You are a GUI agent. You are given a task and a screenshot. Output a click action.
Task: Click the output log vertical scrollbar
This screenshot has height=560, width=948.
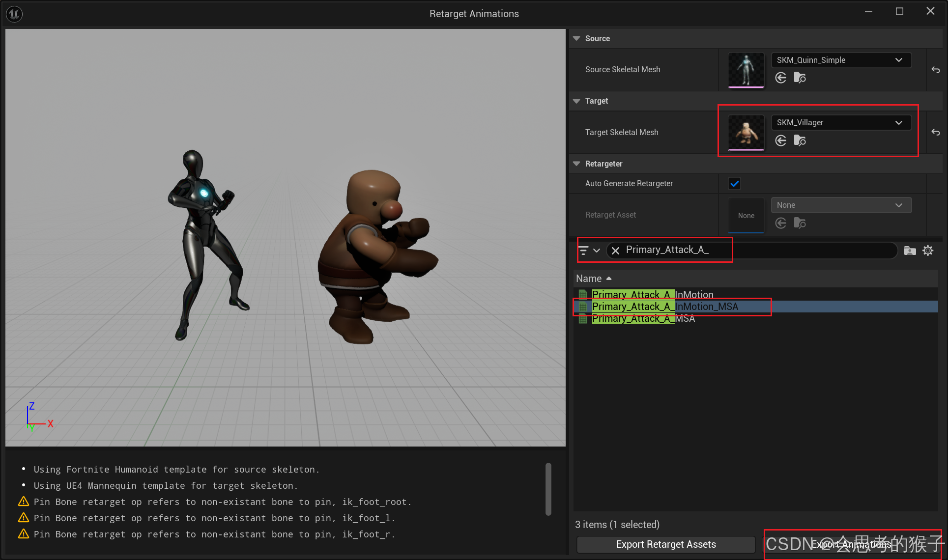548,489
